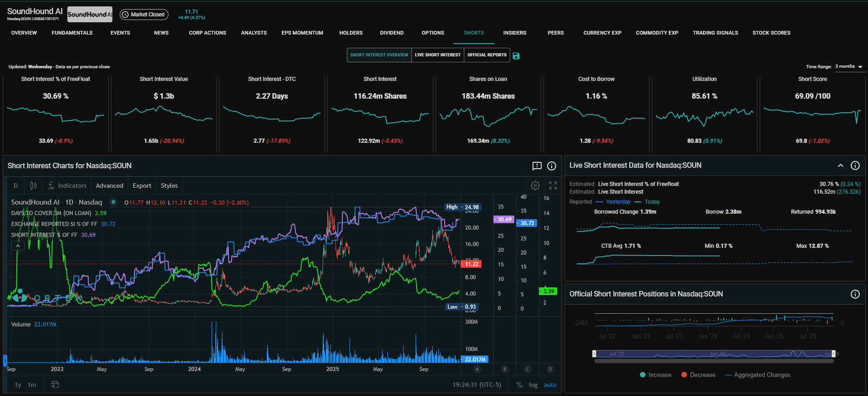Screen dimensions: 868x396
Task: Show info for Live Short Interest Data
Action: (x=855, y=165)
